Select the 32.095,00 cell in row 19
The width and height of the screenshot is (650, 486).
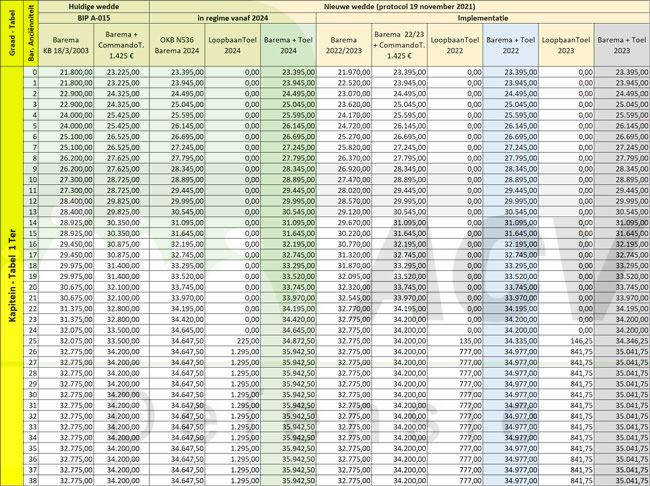[344, 277]
